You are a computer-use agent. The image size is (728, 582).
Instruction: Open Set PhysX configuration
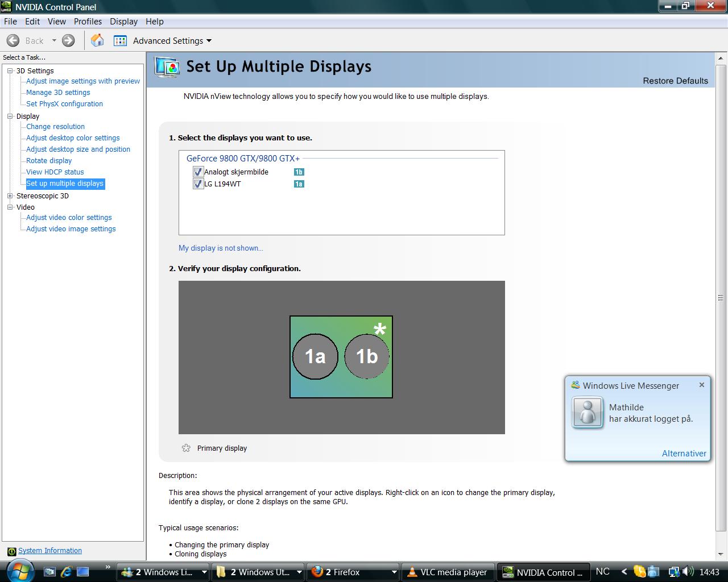[x=64, y=104]
